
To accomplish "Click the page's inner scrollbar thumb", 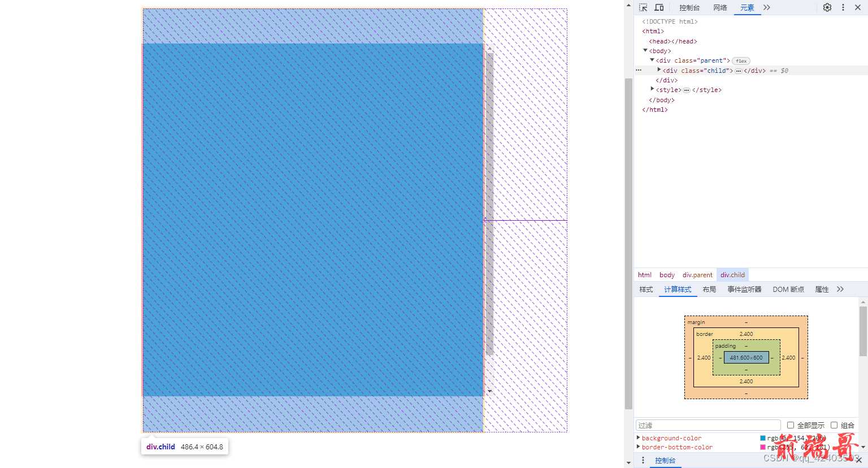I will (x=489, y=203).
